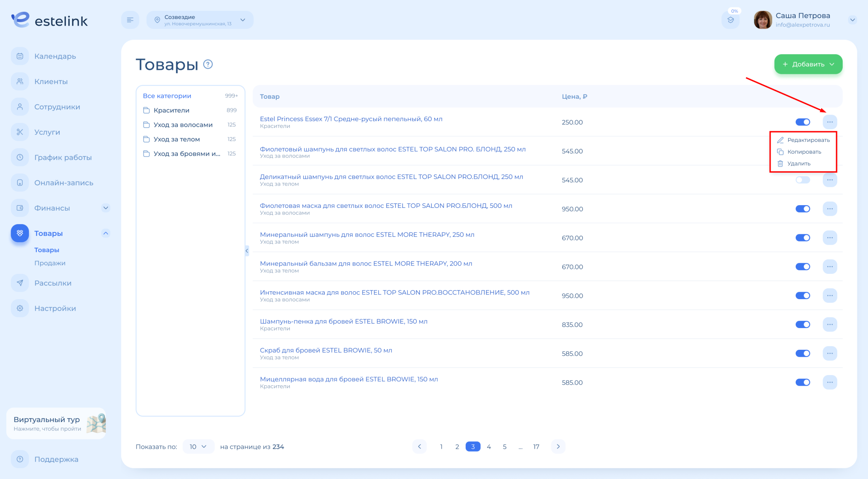
Task: Select the Товары submenu item
Action: click(x=47, y=250)
